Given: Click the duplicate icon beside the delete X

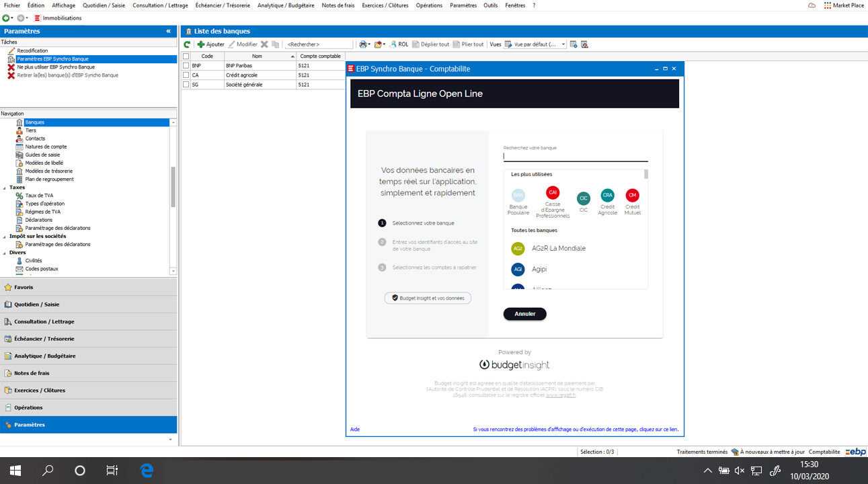Looking at the screenshot, I should tap(275, 44).
